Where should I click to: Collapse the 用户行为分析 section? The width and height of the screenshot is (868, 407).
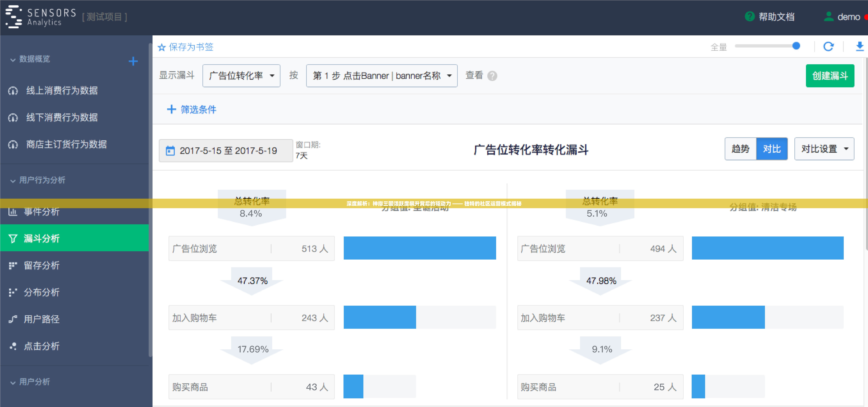[x=13, y=181]
